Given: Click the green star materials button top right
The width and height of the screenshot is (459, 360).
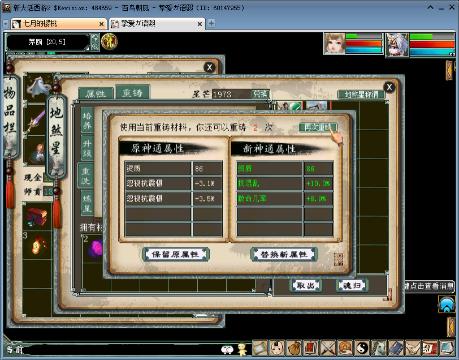Looking at the screenshot, I should point(361,95).
